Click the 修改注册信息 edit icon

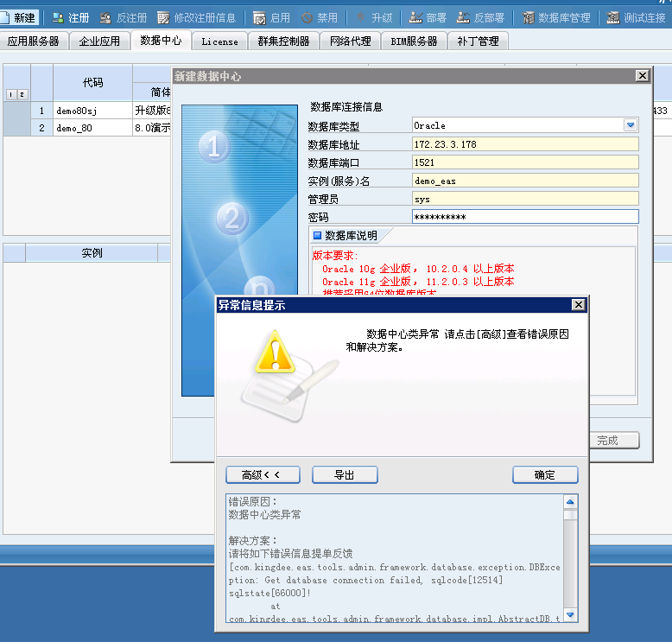163,18
